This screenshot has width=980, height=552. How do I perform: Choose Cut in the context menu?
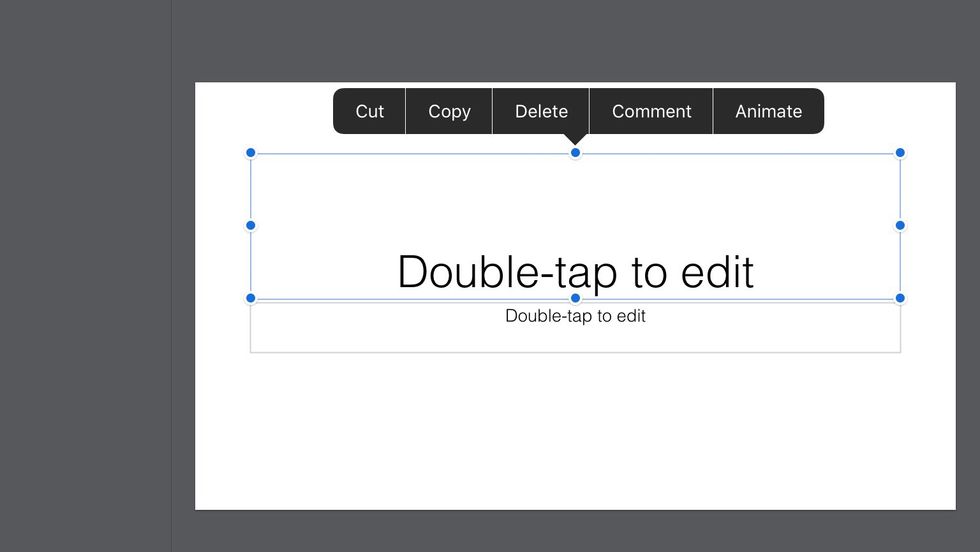(x=369, y=111)
